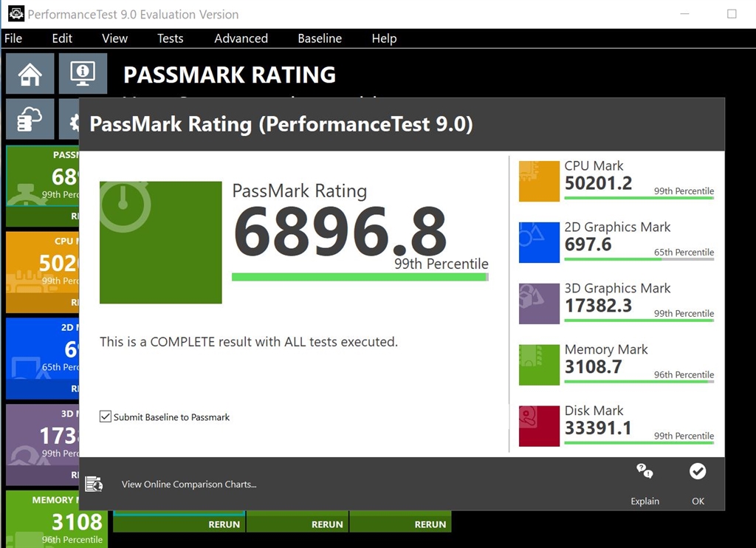Click the CPU Mark 50201.2 value
This screenshot has width=756, height=548.
pos(598,183)
